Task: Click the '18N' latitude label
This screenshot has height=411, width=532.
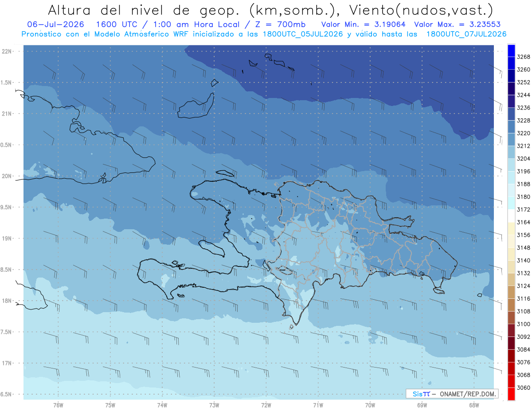Action: pos(7,301)
